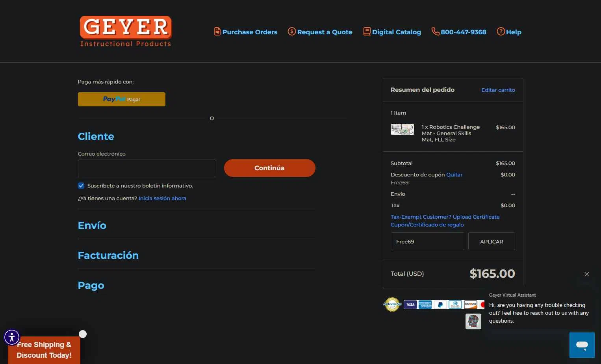Click the Digital Catalog book icon
601x364 pixels.
click(367, 32)
